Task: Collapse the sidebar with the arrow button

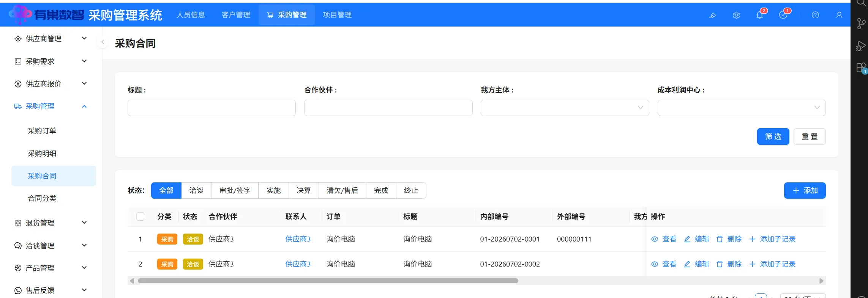Action: (103, 42)
